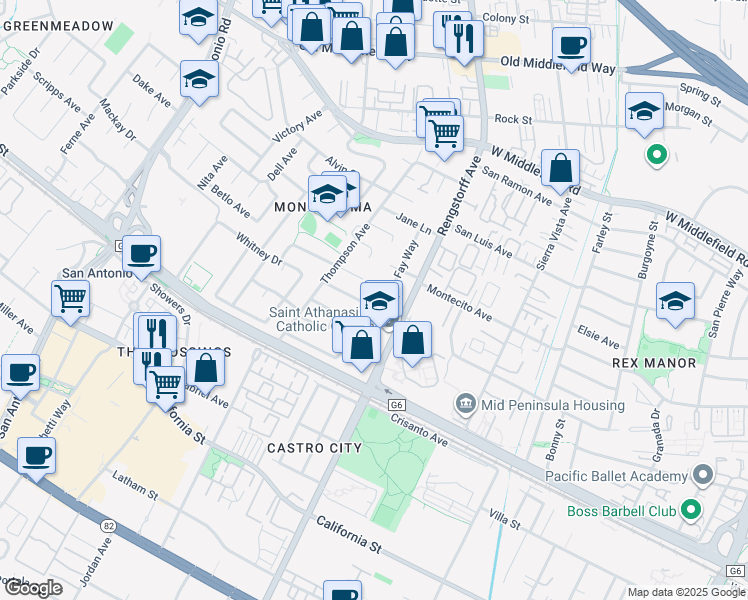Click the school marker above Elsie Ave
The height and width of the screenshot is (600, 748).
coord(675,301)
